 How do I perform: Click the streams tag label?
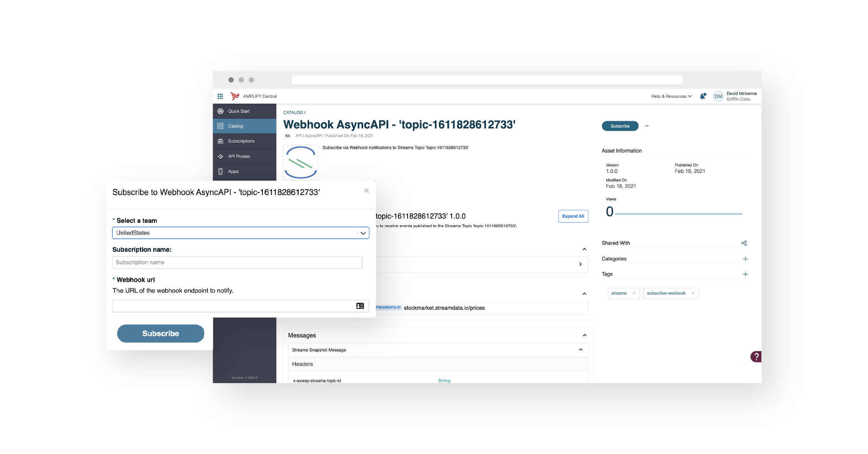click(x=619, y=293)
